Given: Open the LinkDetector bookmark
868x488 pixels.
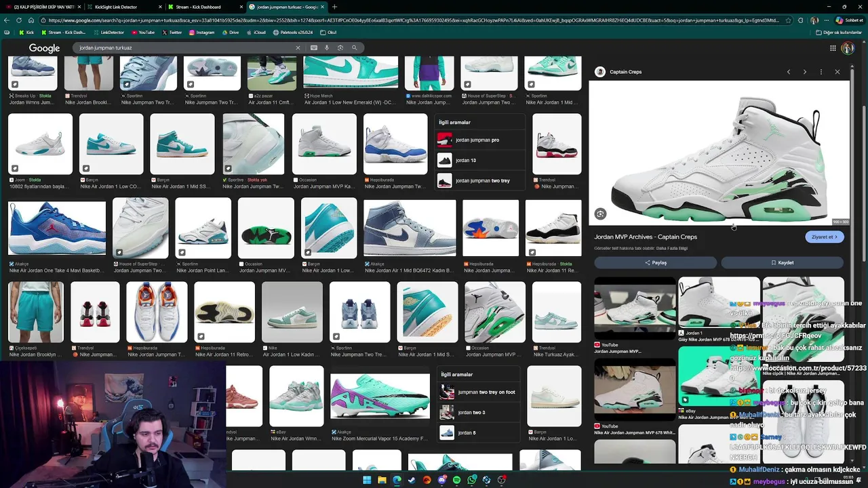Looking at the screenshot, I should [x=108, y=33].
